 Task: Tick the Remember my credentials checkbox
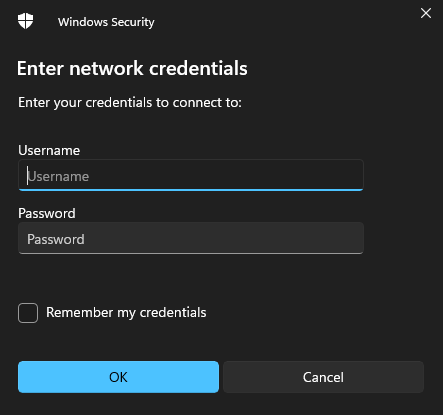pyautogui.click(x=28, y=313)
